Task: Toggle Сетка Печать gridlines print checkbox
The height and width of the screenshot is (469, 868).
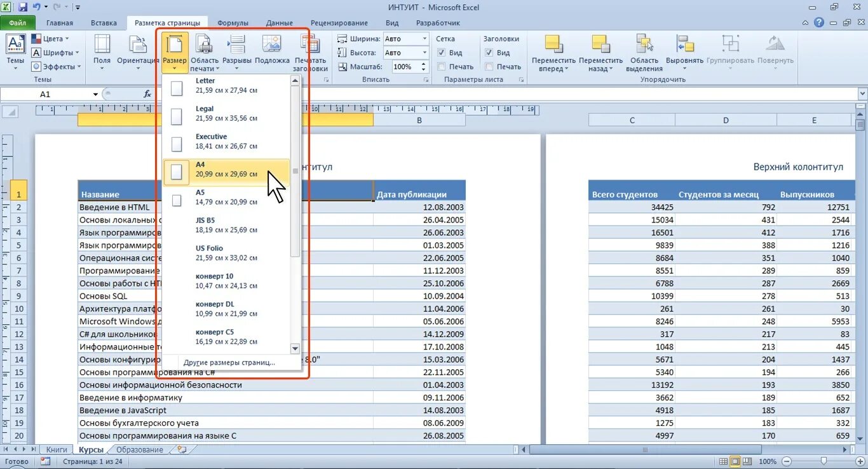Action: click(442, 67)
